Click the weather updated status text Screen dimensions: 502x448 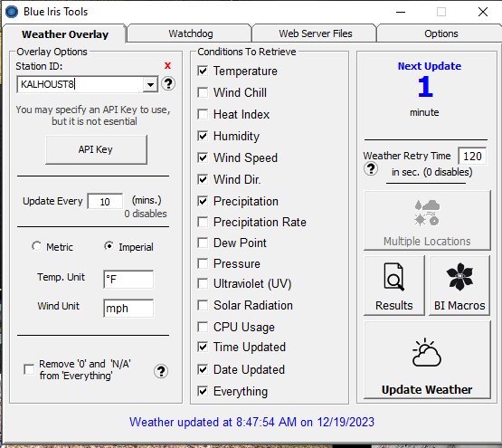251,422
